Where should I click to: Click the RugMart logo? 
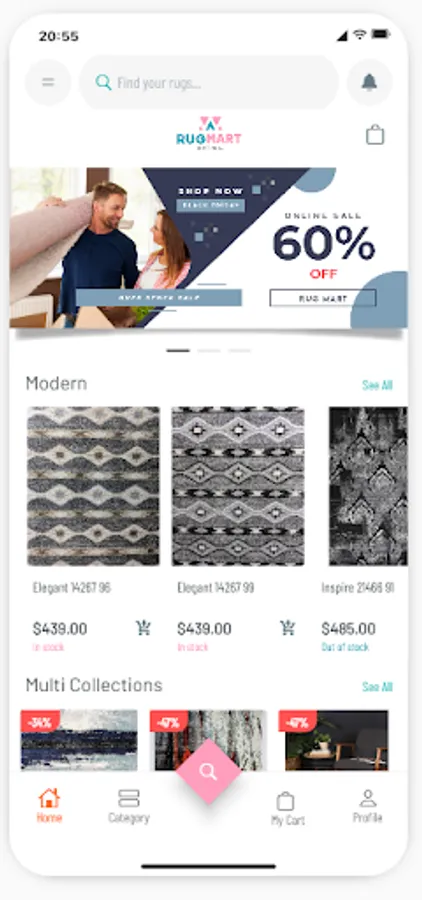pos(208,133)
